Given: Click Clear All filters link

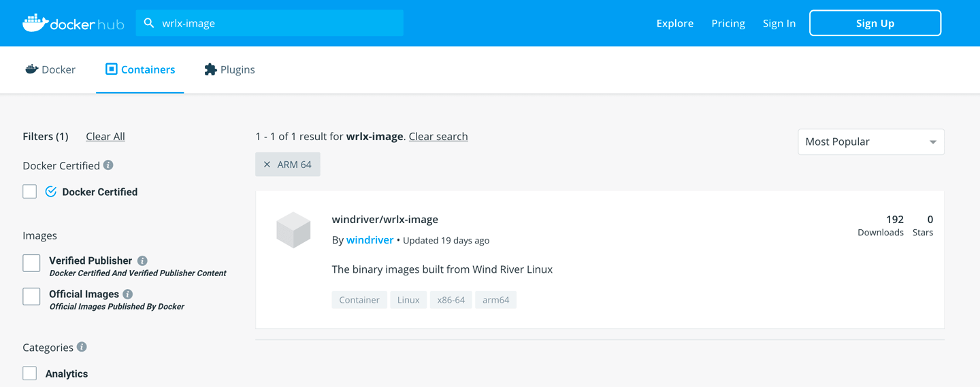Looking at the screenshot, I should [105, 136].
